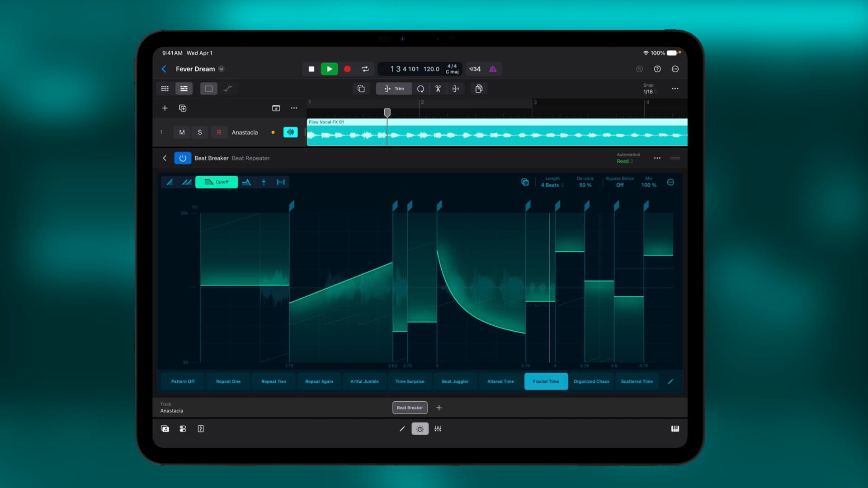Toggle the region display rectangle button
This screenshot has width=868, height=488.
[208, 89]
